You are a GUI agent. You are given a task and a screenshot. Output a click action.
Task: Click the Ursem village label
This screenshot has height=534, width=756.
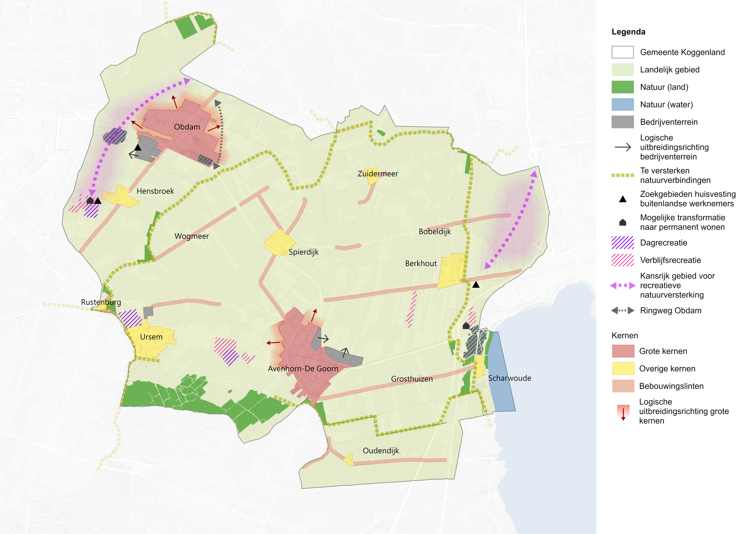point(151,337)
